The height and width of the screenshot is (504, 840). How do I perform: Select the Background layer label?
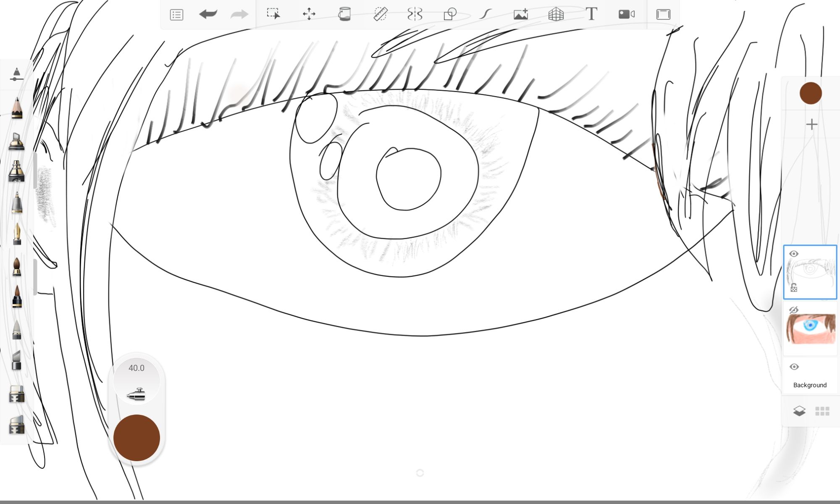point(810,385)
